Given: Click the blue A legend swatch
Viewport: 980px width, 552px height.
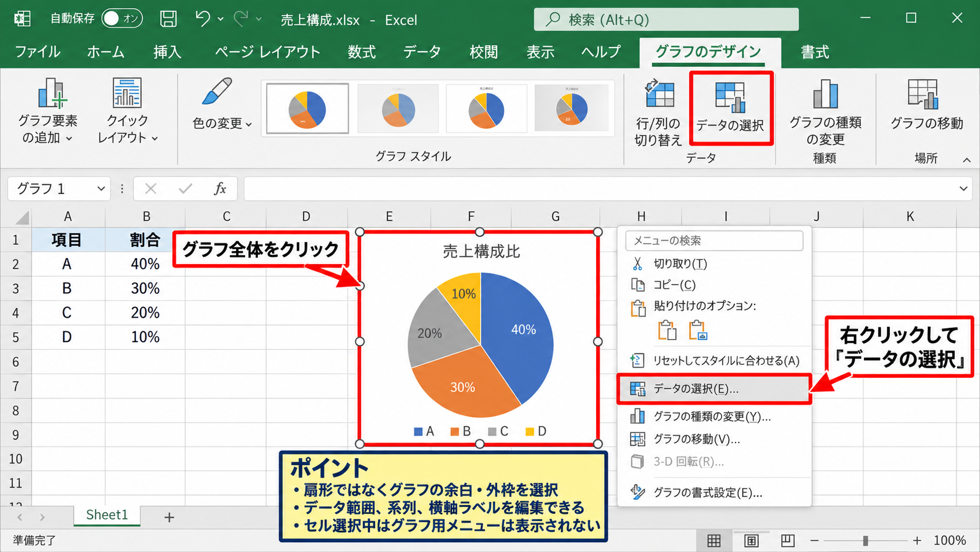Looking at the screenshot, I should [418, 432].
